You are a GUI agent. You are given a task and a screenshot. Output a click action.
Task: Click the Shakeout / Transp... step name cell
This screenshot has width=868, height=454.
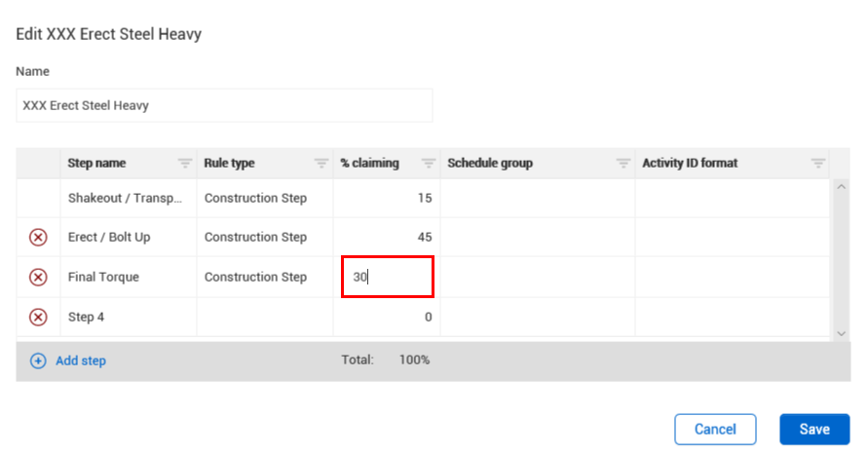[125, 199]
